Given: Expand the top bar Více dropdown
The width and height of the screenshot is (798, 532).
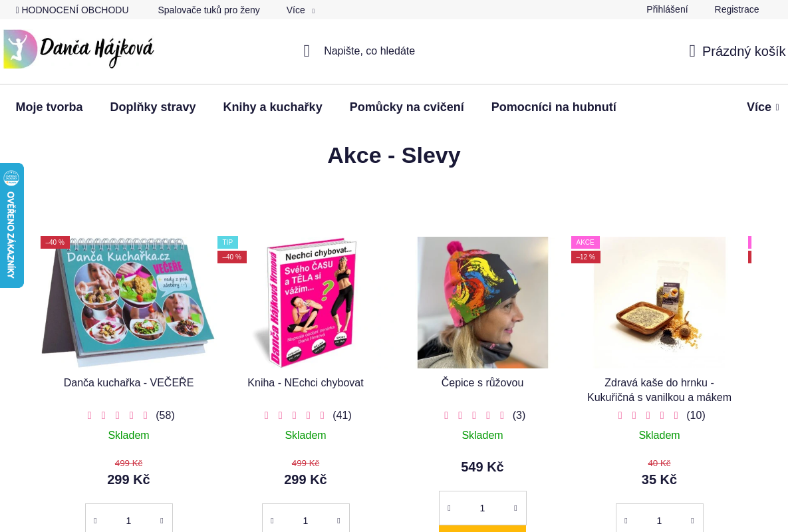Looking at the screenshot, I should (300, 10).
